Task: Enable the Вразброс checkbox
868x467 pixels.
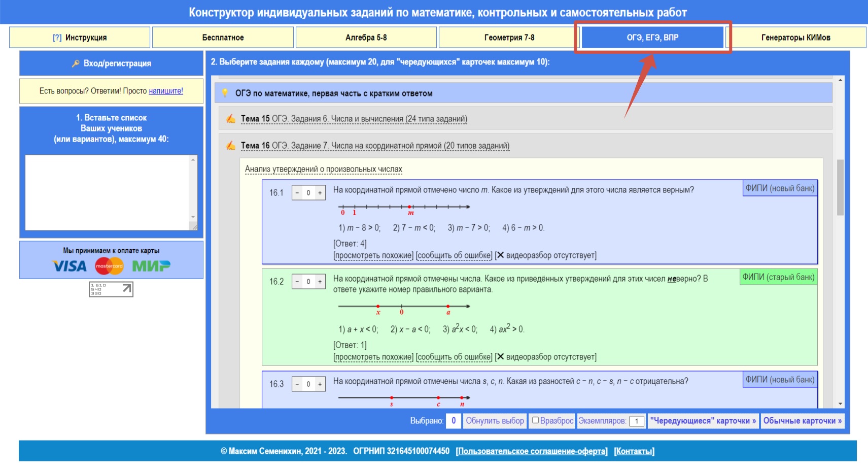Action: coord(535,420)
